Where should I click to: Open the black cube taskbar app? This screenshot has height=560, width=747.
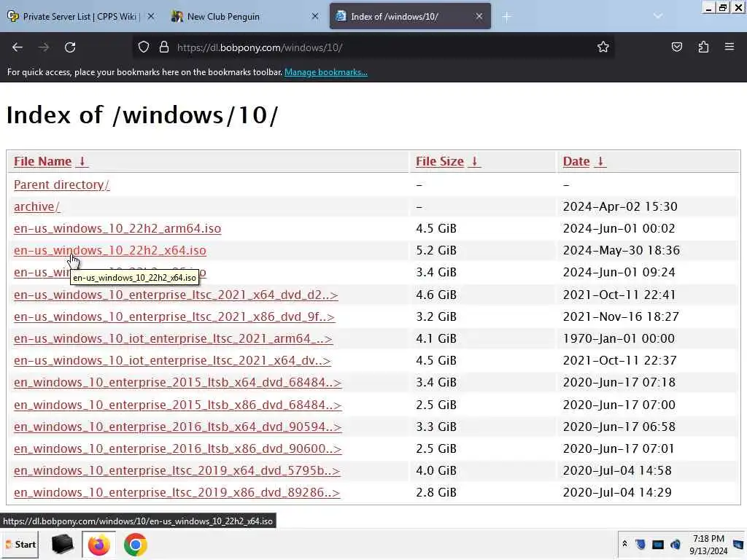62,545
